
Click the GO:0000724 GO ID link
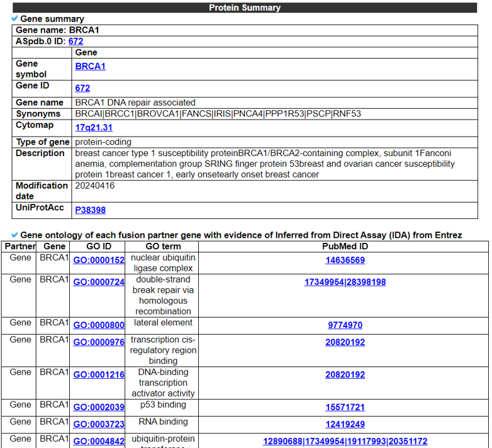coord(99,282)
